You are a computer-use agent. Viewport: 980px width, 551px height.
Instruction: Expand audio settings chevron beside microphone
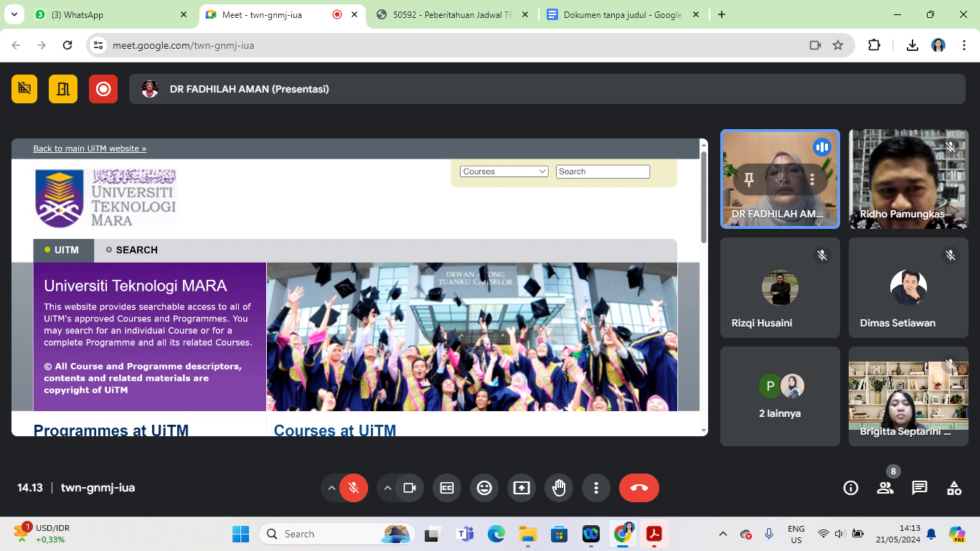click(331, 488)
